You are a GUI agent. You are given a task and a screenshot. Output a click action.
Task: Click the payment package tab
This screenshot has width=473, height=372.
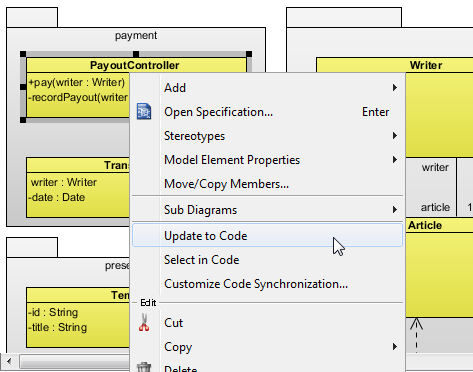point(32,17)
